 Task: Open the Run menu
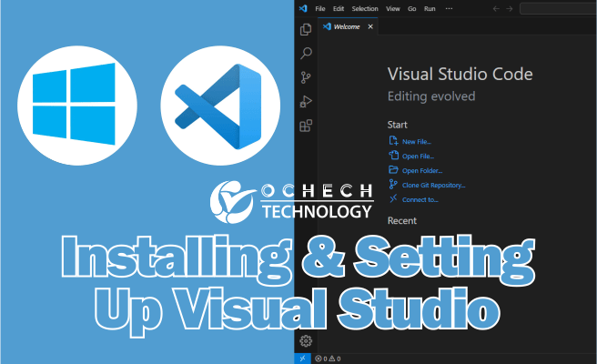click(x=430, y=9)
